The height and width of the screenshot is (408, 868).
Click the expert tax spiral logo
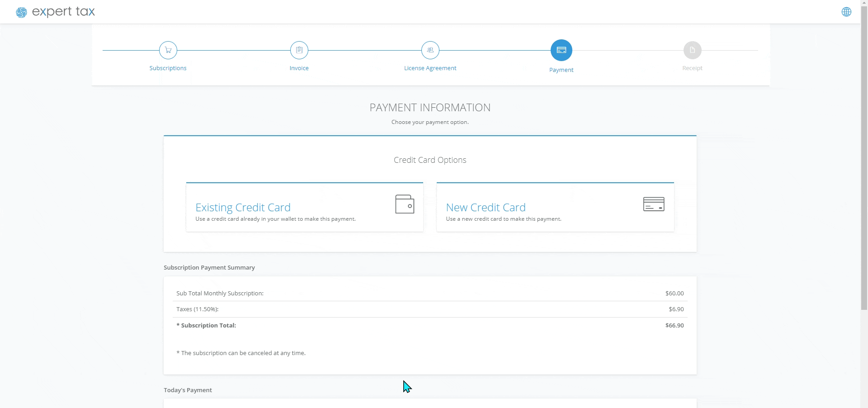pos(21,12)
